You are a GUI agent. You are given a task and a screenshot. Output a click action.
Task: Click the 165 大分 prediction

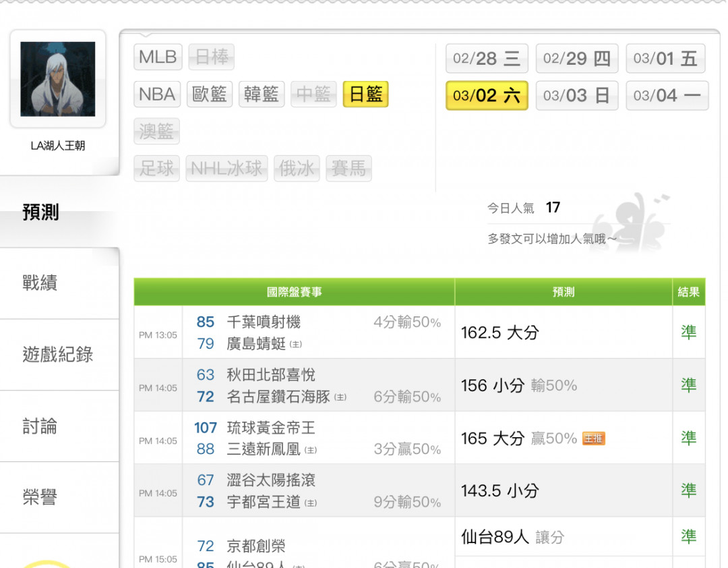[493, 438]
